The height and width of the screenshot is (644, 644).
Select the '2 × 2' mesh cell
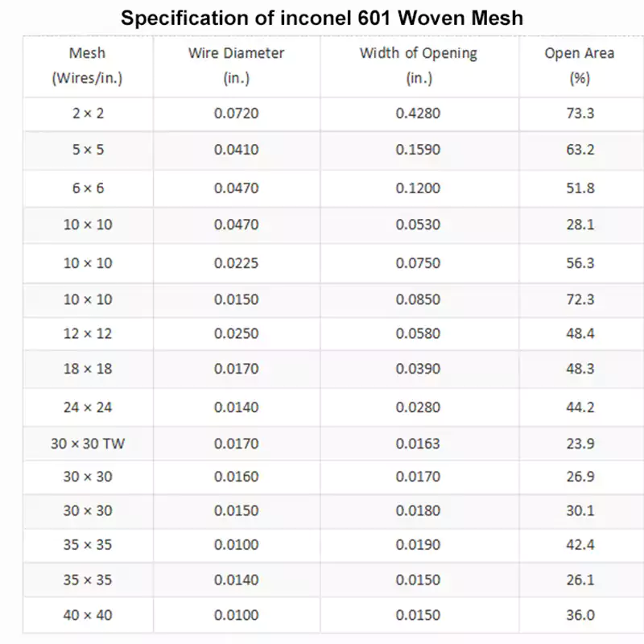88,114
